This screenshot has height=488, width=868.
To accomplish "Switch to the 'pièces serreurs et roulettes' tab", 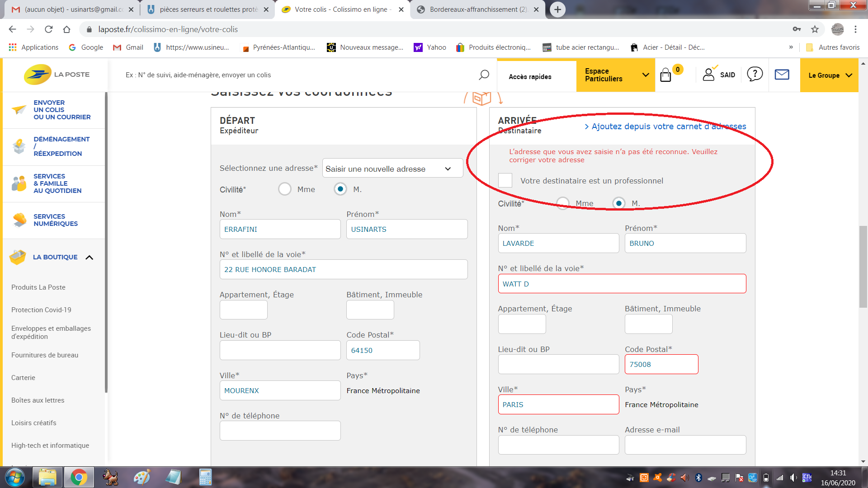I will point(208,9).
